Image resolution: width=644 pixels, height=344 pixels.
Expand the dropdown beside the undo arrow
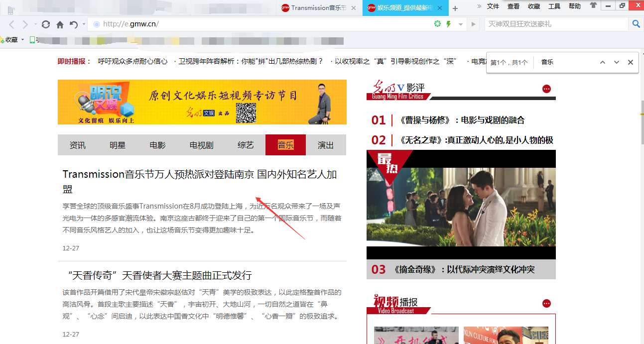[x=84, y=24]
